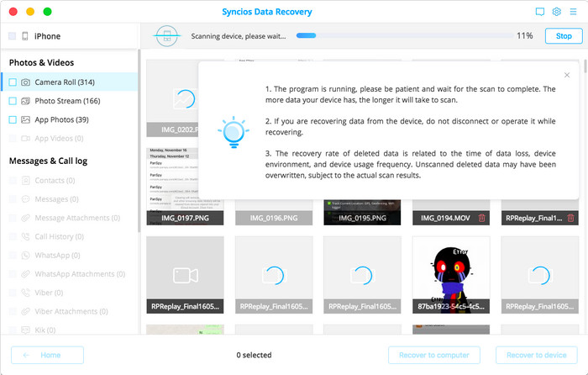
Task: Toggle the Contacts checkbox
Action: (x=13, y=181)
